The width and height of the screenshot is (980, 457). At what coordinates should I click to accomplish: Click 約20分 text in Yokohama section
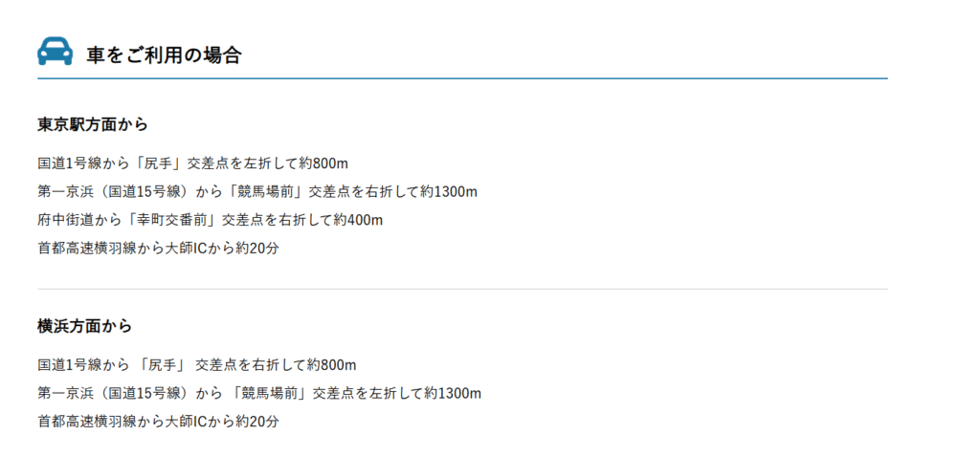257,422
